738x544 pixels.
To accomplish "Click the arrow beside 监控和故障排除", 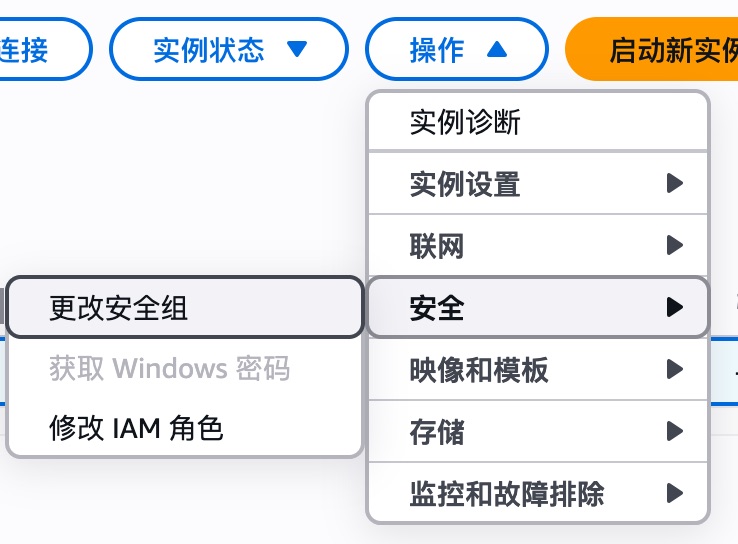I will tap(674, 493).
